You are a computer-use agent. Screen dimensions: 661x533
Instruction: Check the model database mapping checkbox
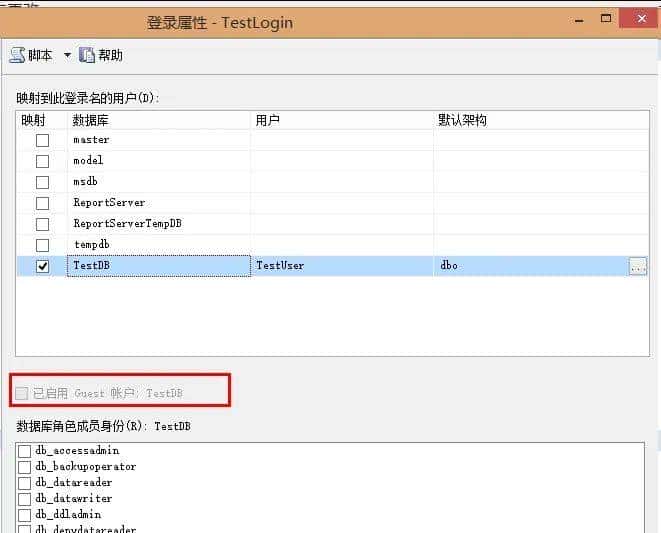(x=43, y=162)
